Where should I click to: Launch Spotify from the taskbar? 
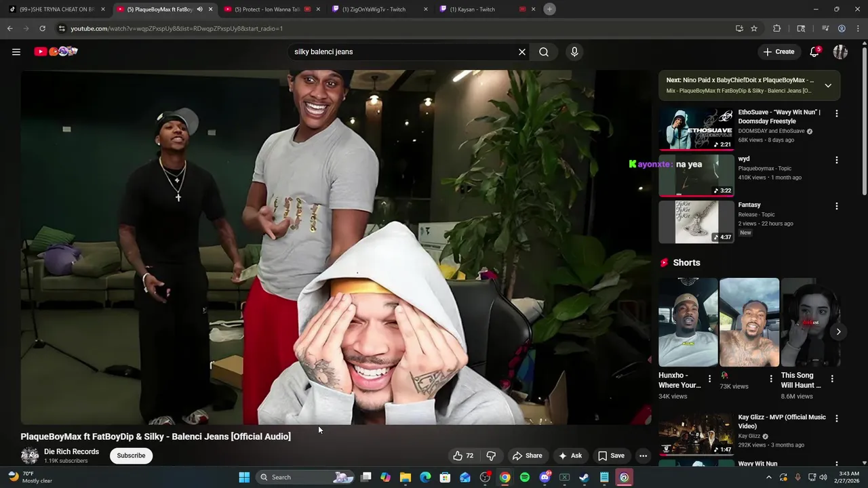[525, 477]
